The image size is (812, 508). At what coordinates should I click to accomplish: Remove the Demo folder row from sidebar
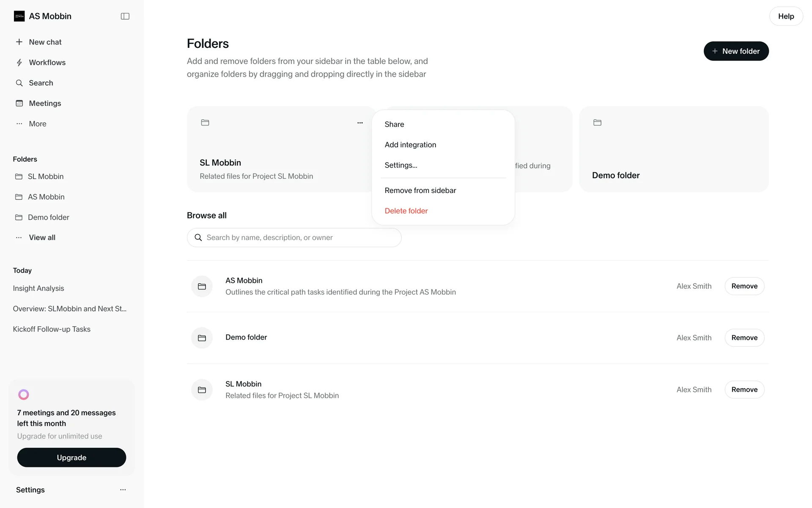(x=744, y=338)
